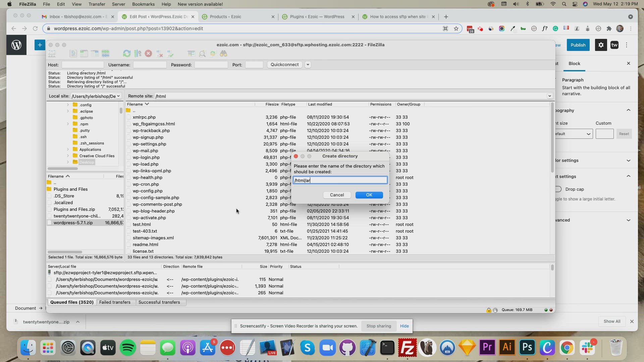Open the Site Manager icon
This screenshot has height=362, width=644.
click(52, 54)
